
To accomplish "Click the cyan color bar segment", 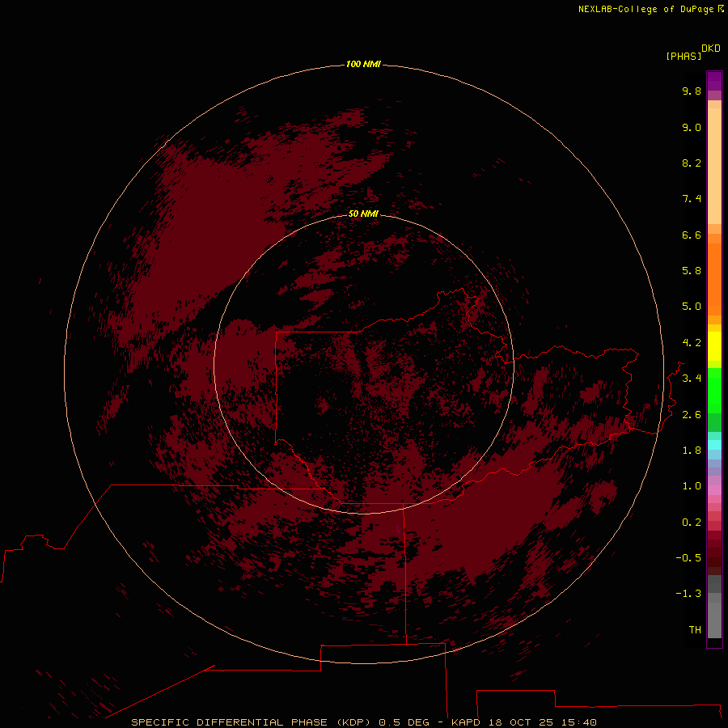I will click(714, 445).
